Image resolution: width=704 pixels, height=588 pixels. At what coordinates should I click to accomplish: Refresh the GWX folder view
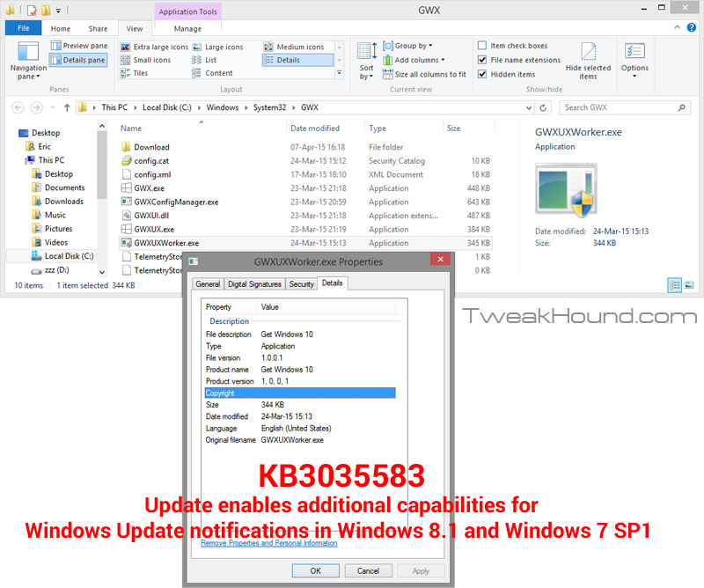[x=543, y=107]
